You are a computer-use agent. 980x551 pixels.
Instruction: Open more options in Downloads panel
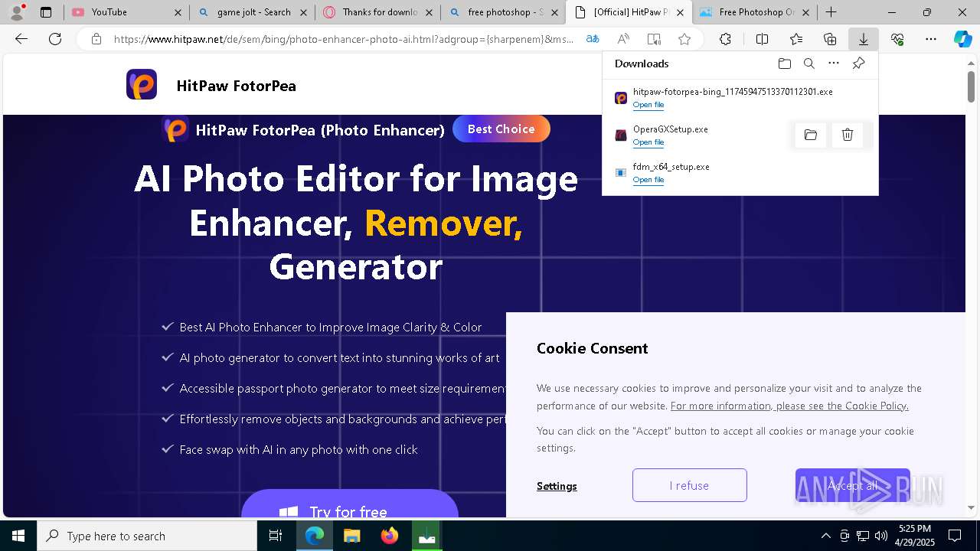coord(834,64)
